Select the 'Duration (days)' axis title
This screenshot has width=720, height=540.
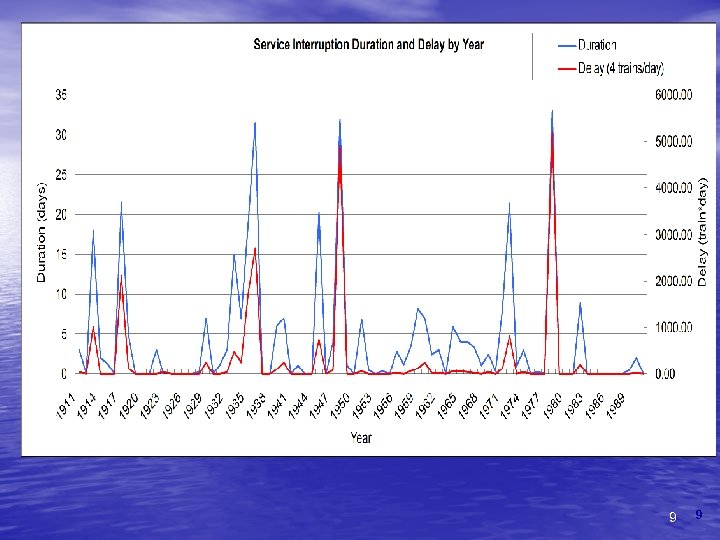coord(41,232)
